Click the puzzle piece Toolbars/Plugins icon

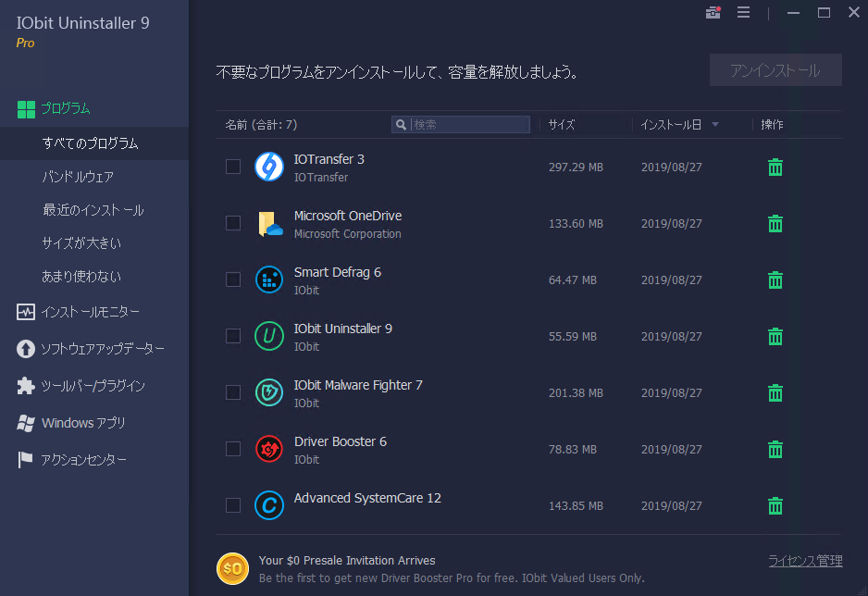coord(26,386)
